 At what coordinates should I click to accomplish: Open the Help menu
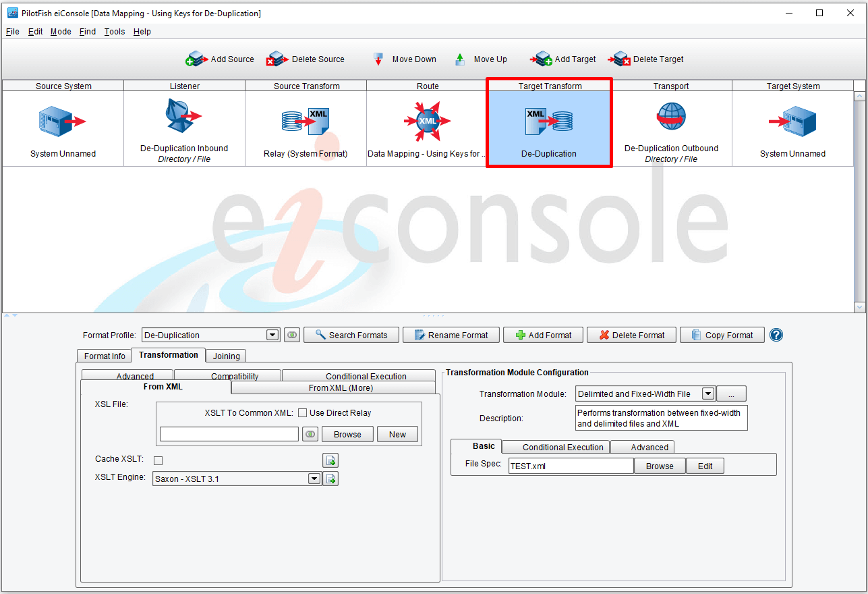pyautogui.click(x=142, y=32)
